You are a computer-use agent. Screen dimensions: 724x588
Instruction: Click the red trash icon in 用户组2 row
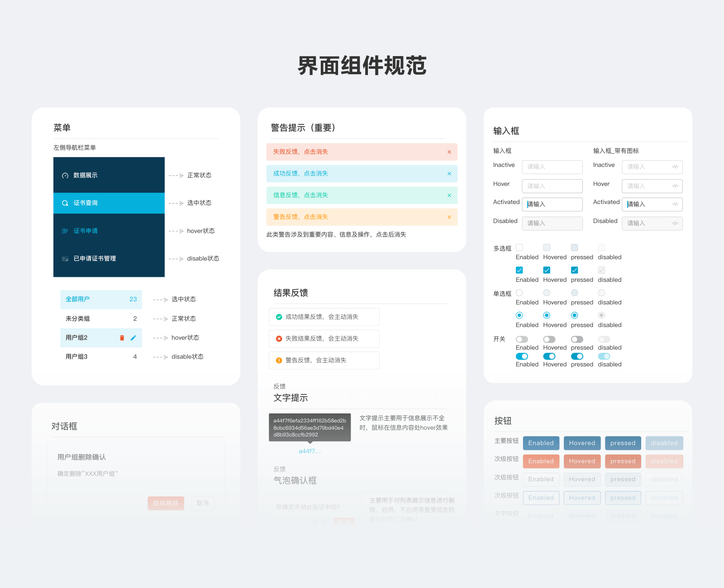(x=122, y=338)
